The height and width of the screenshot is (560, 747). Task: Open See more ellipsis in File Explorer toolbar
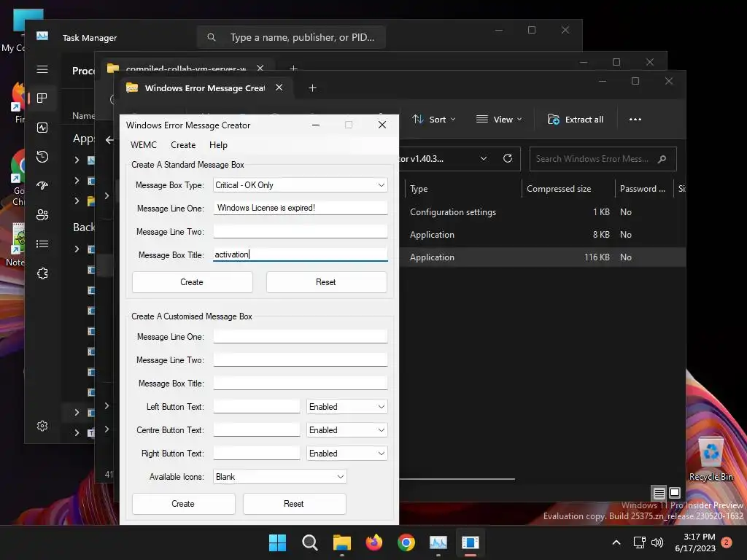(x=635, y=120)
